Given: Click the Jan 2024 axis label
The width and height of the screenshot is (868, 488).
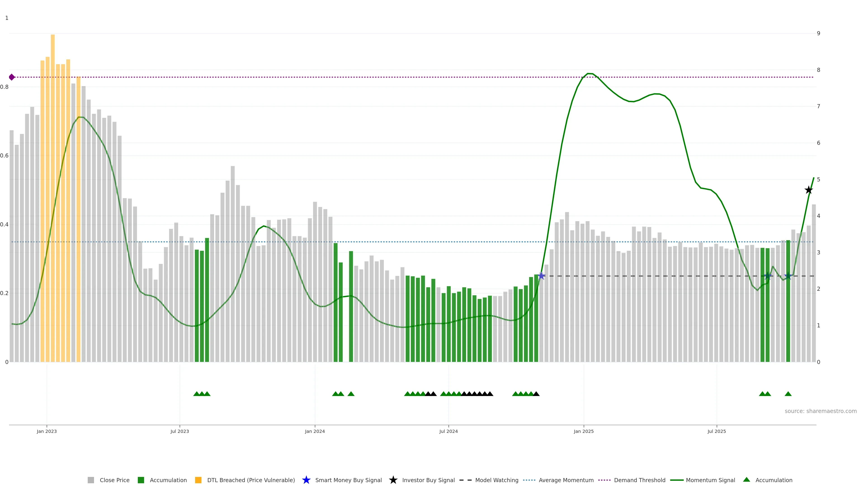Looking at the screenshot, I should point(315,432).
